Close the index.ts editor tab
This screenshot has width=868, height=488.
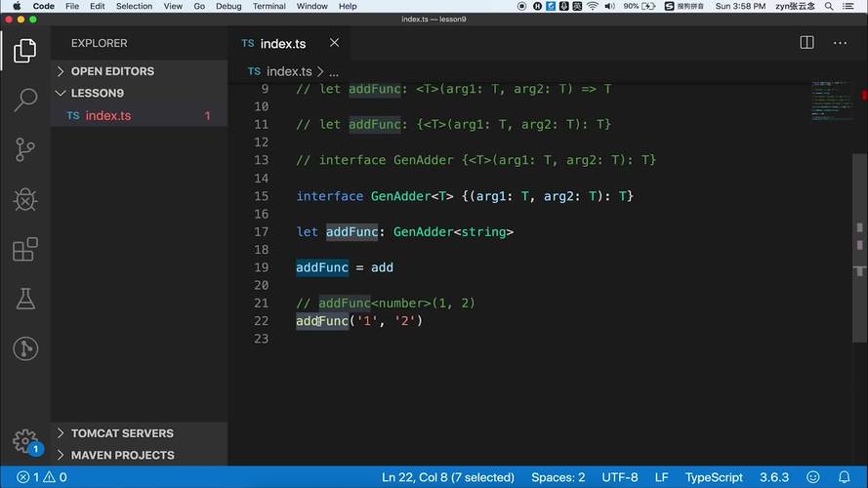334,43
